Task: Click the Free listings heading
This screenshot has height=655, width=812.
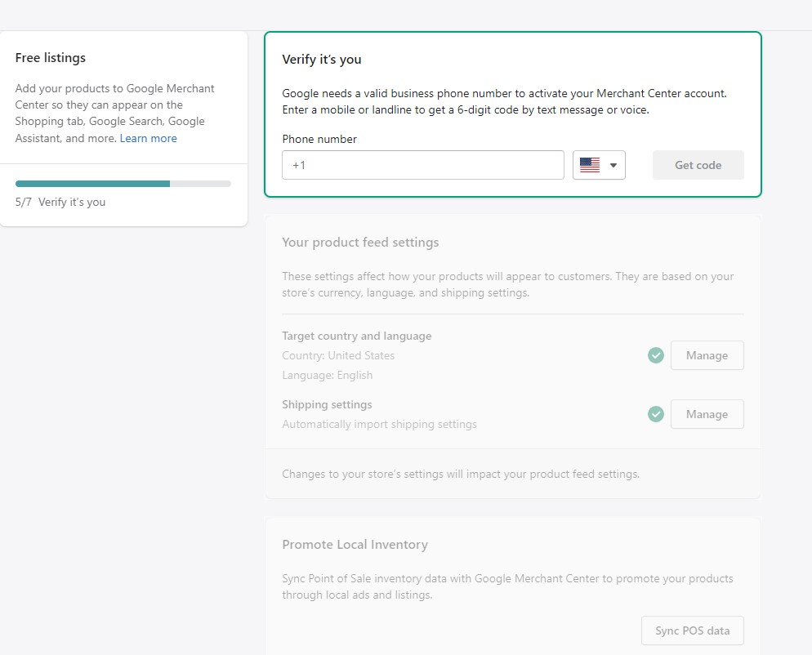Action: (50, 57)
